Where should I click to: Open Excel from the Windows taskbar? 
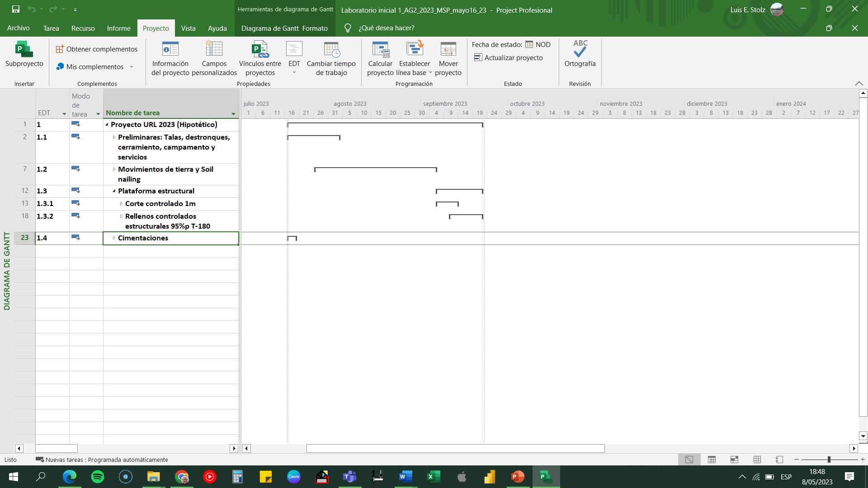[434, 477]
